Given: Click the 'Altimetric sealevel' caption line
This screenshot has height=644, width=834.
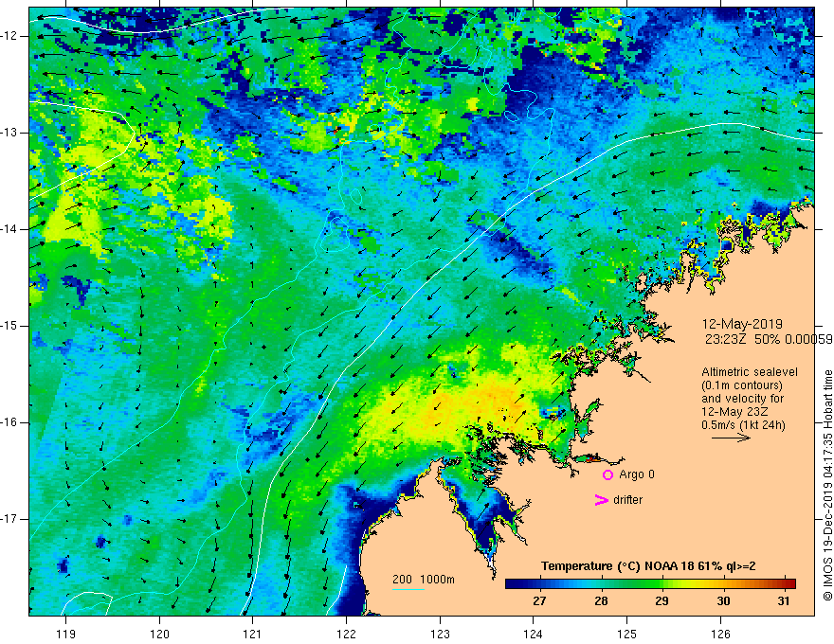Looking at the screenshot, I should point(750,372).
